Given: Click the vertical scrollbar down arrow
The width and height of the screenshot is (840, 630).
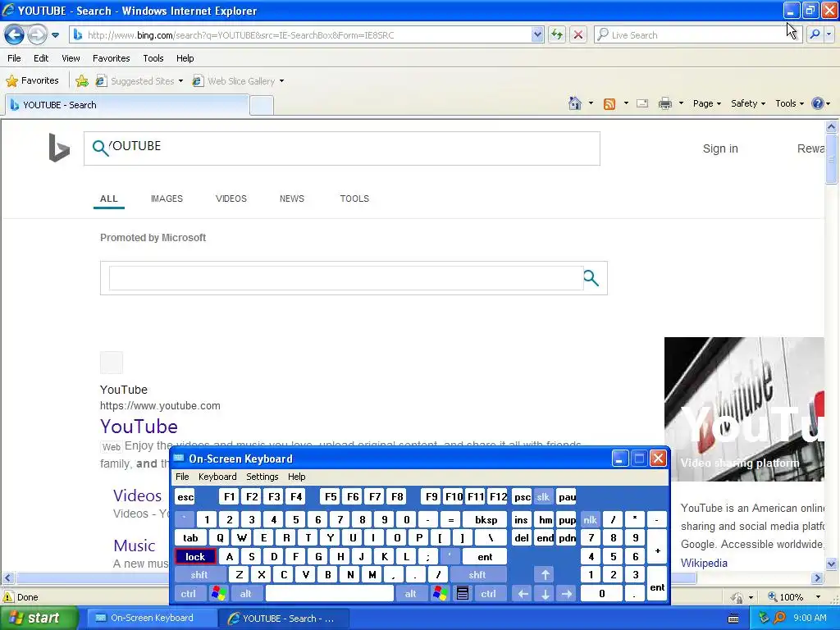Looking at the screenshot, I should 831,564.
